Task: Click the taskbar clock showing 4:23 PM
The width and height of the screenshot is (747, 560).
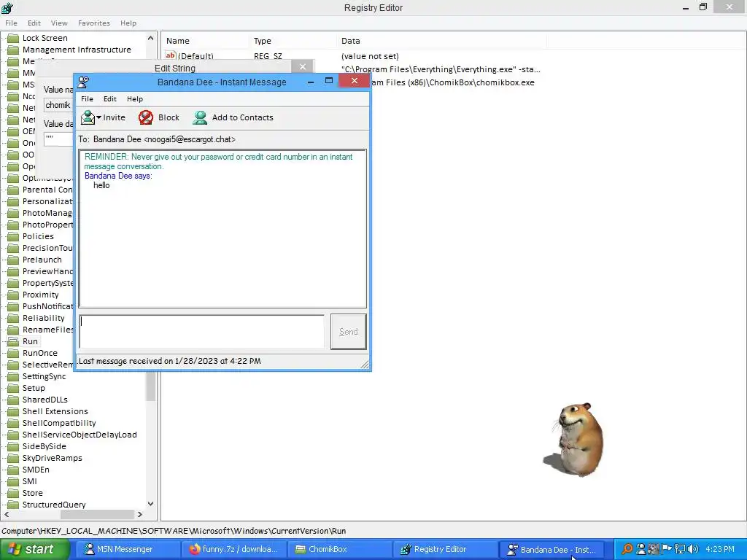Action: [720, 549]
